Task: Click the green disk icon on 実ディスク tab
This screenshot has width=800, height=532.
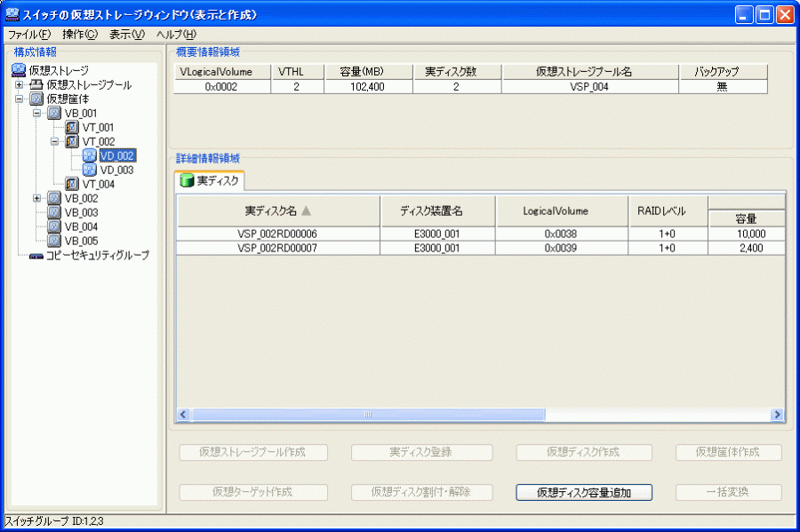Action: click(x=187, y=180)
